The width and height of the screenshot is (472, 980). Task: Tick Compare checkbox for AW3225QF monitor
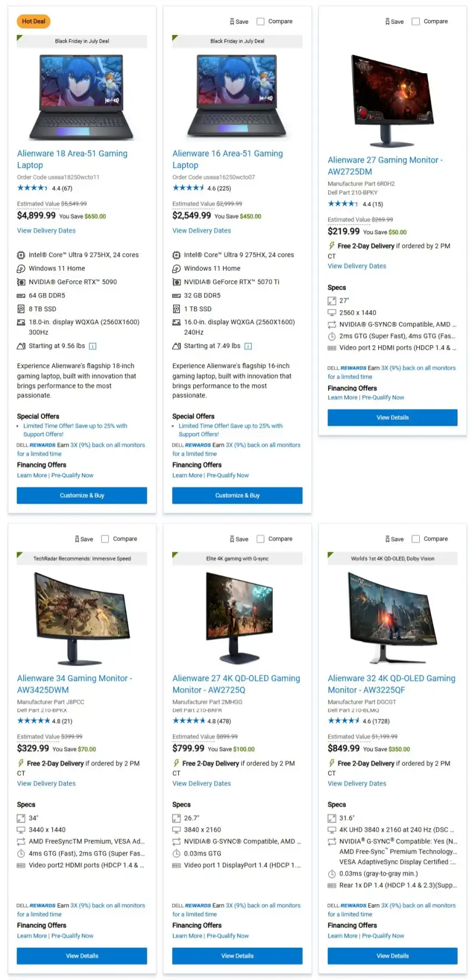[415, 539]
